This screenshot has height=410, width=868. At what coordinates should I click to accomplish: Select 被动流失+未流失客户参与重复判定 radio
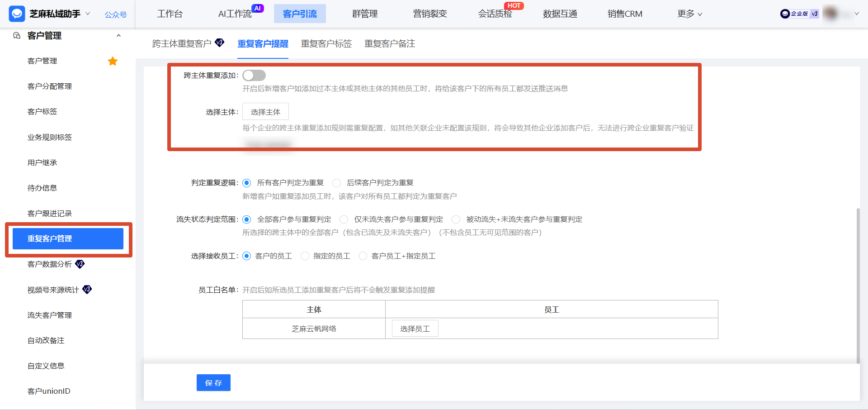456,219
